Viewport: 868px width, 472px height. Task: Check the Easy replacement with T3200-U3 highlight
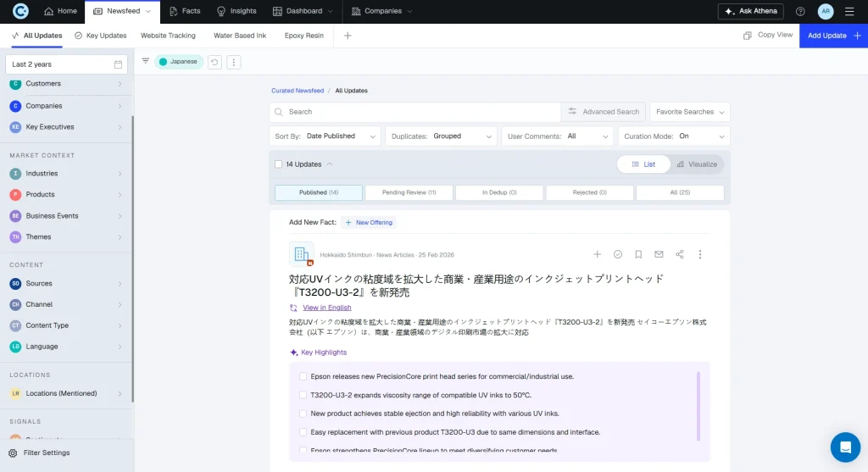303,432
